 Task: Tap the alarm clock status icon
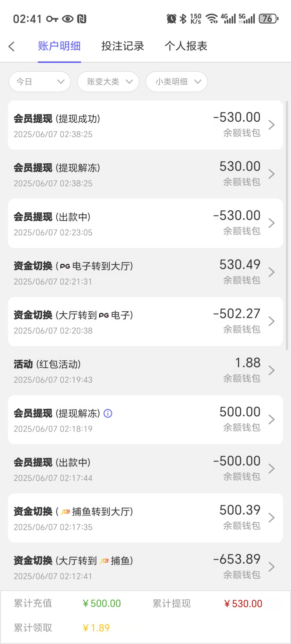click(x=171, y=19)
